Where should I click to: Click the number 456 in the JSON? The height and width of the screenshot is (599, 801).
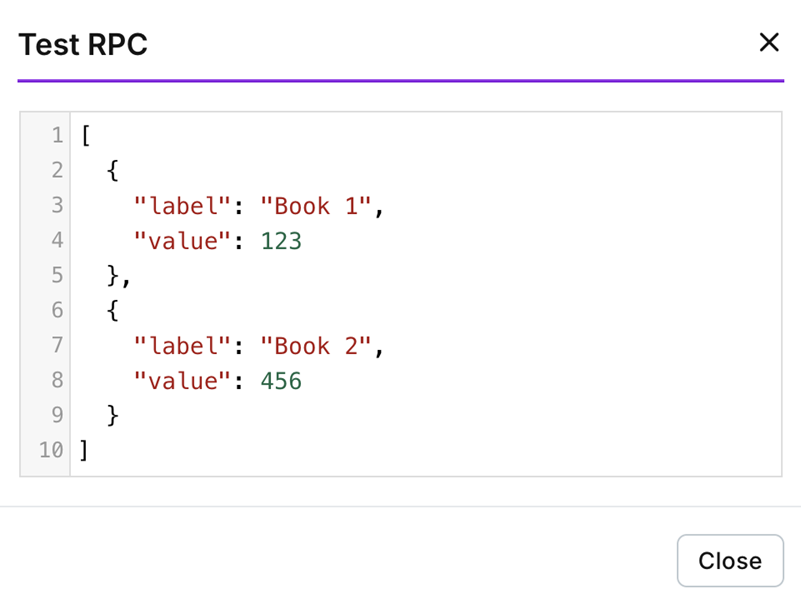pos(281,381)
